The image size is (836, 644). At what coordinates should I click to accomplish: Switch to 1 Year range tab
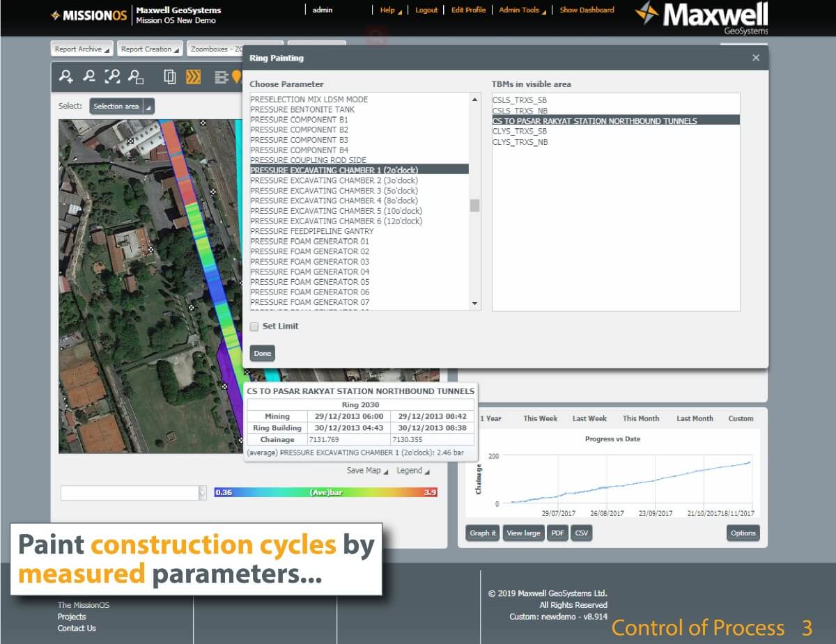coord(491,418)
